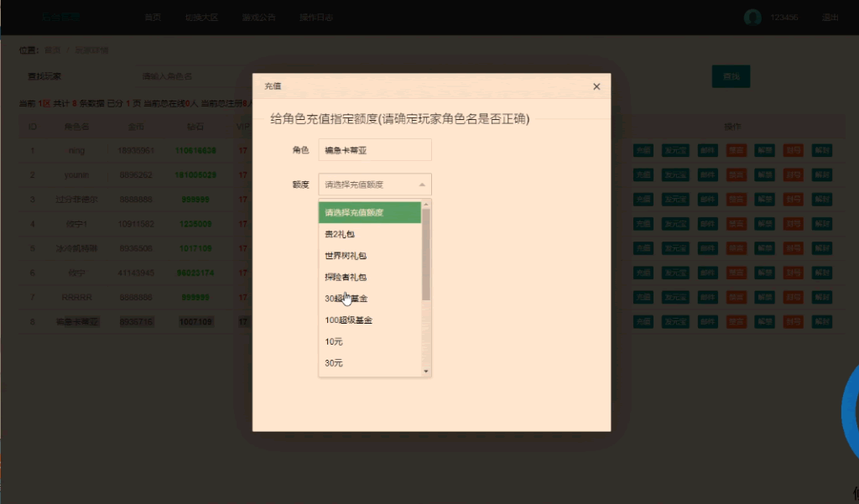This screenshot has height=504, width=859.
Task: Select the highlighted 请选择充值额度 placeholder option
Action: [x=369, y=213]
